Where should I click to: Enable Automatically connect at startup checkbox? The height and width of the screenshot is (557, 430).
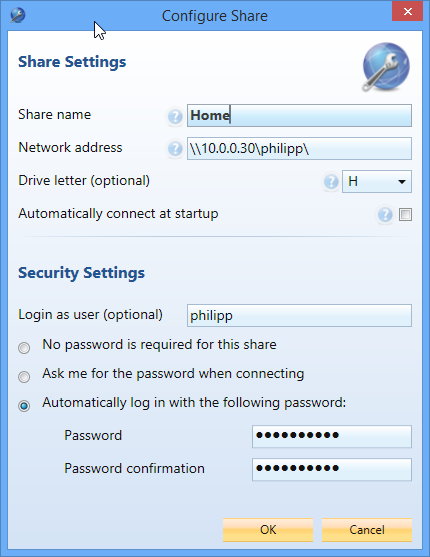pos(405,215)
